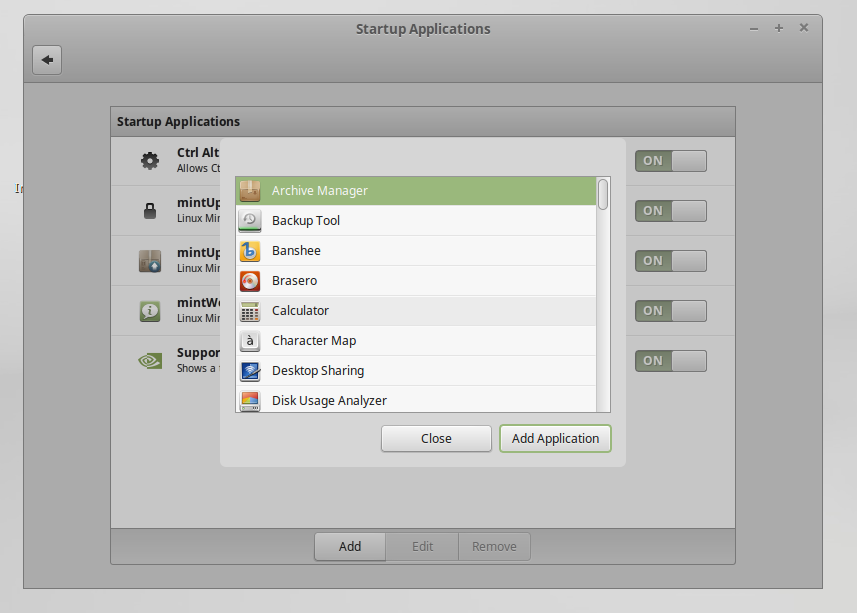Select the Banshee media player icon

click(250, 250)
